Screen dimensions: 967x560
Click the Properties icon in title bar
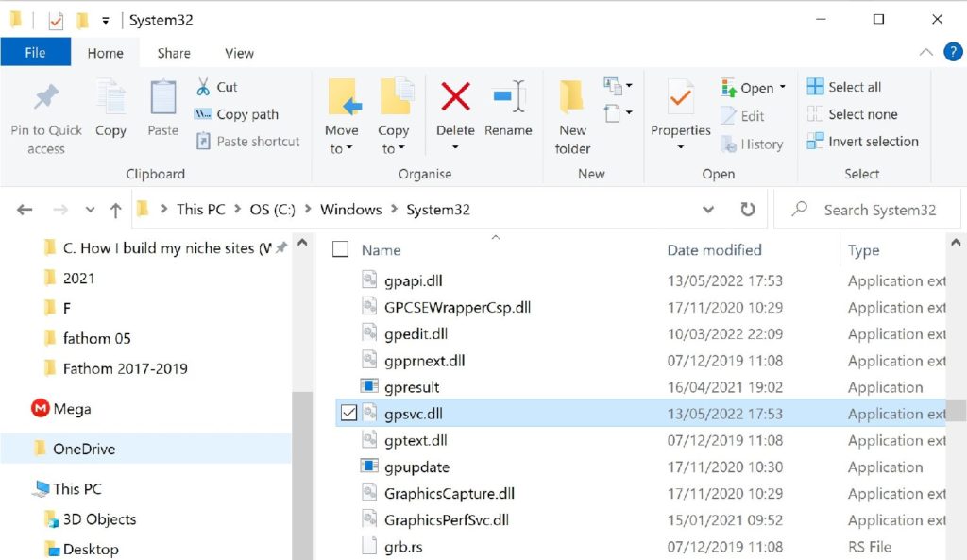[56, 21]
